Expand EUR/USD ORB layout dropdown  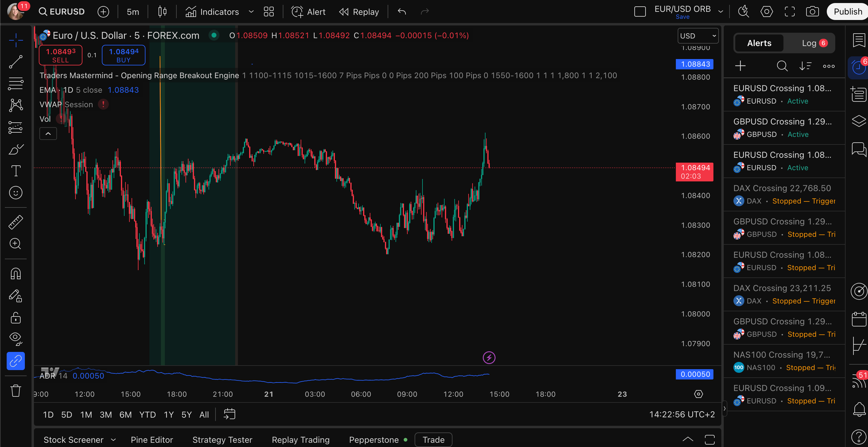coord(721,12)
